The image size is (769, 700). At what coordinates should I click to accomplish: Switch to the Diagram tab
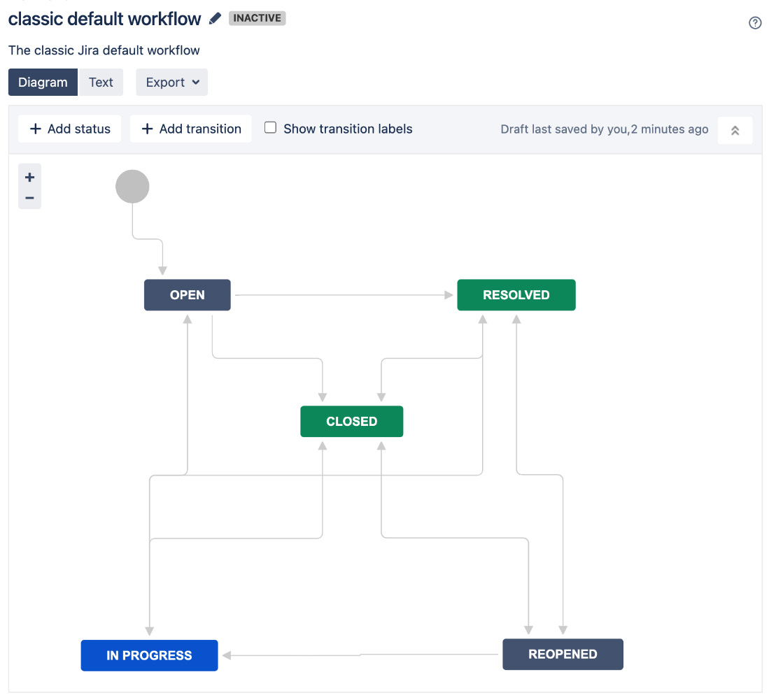[43, 82]
